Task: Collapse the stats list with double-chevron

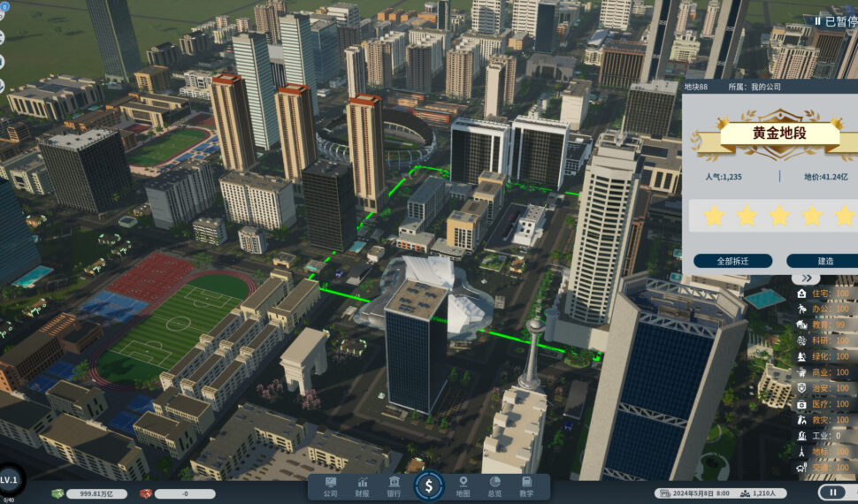Action: [806, 278]
